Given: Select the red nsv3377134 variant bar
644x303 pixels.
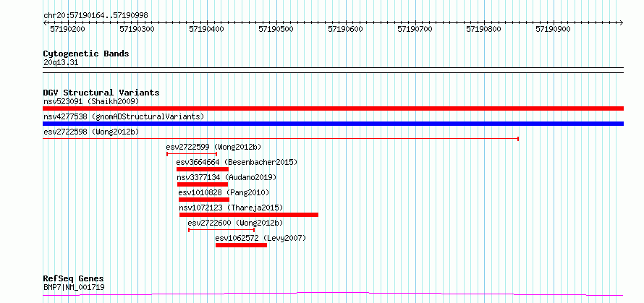Looking at the screenshot, I should click(203, 184).
